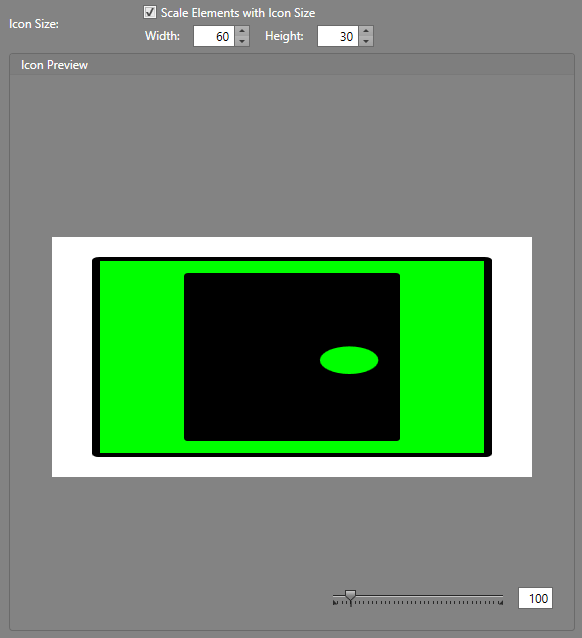Click the zoom slider thumb
The image size is (582, 638).
(x=350, y=598)
